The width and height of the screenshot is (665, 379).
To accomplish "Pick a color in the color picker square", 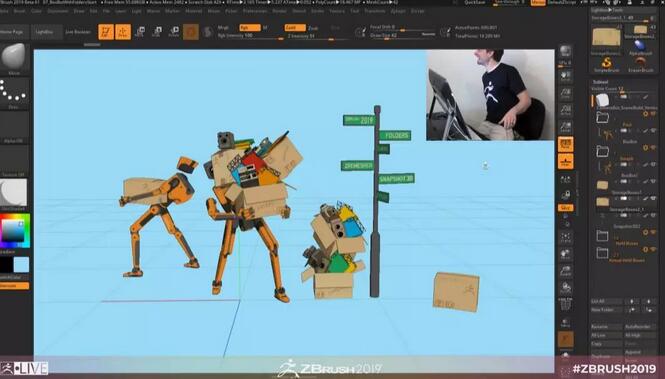I will (x=14, y=231).
